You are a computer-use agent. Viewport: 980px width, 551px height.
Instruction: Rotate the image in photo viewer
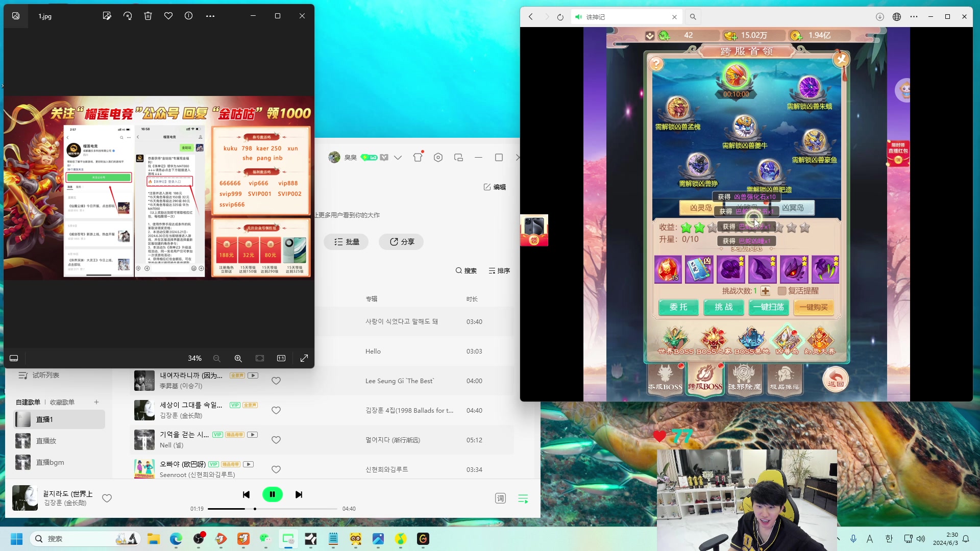pyautogui.click(x=128, y=16)
